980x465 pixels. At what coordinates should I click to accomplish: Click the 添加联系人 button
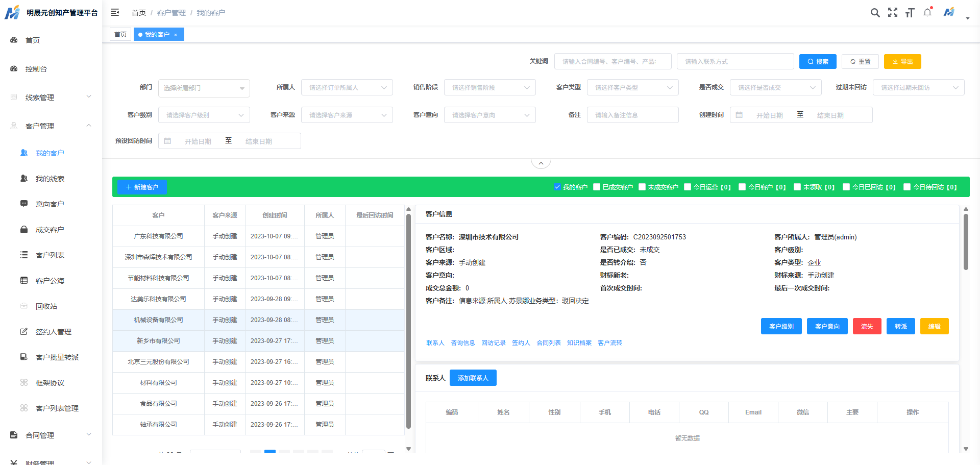tap(473, 378)
